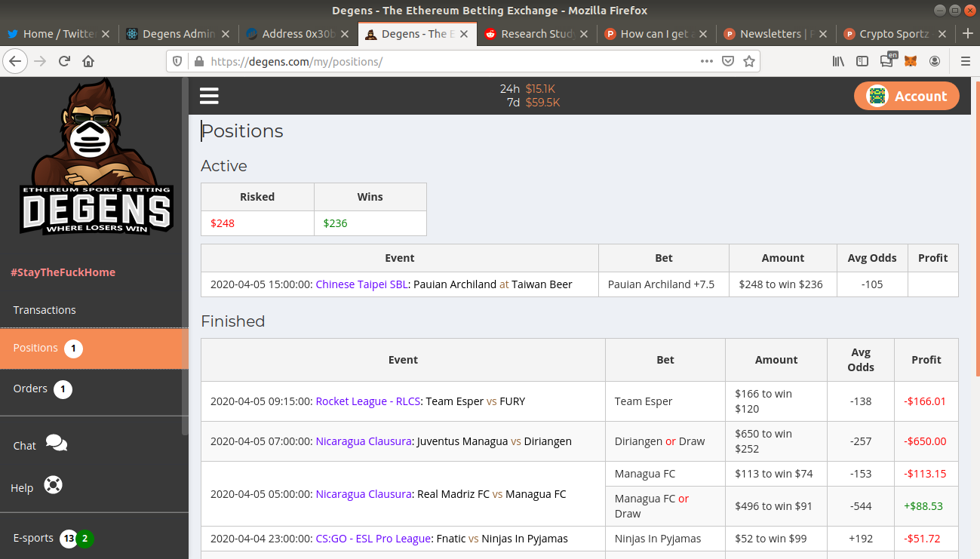Click the Account button
Viewport: 980px width, 559px height.
(907, 96)
